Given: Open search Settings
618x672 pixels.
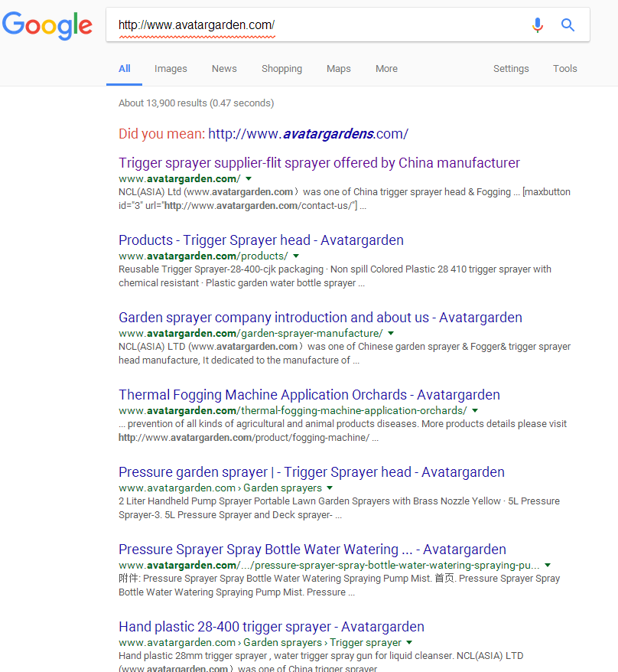Looking at the screenshot, I should click(511, 69).
